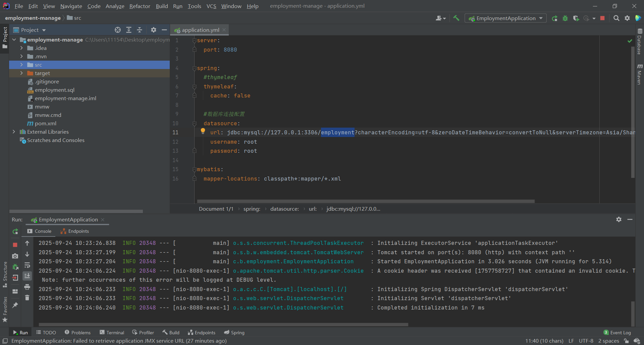Screen dimensions: 644x345
Task: Open the Terminal tool window
Action: pyautogui.click(x=112, y=332)
